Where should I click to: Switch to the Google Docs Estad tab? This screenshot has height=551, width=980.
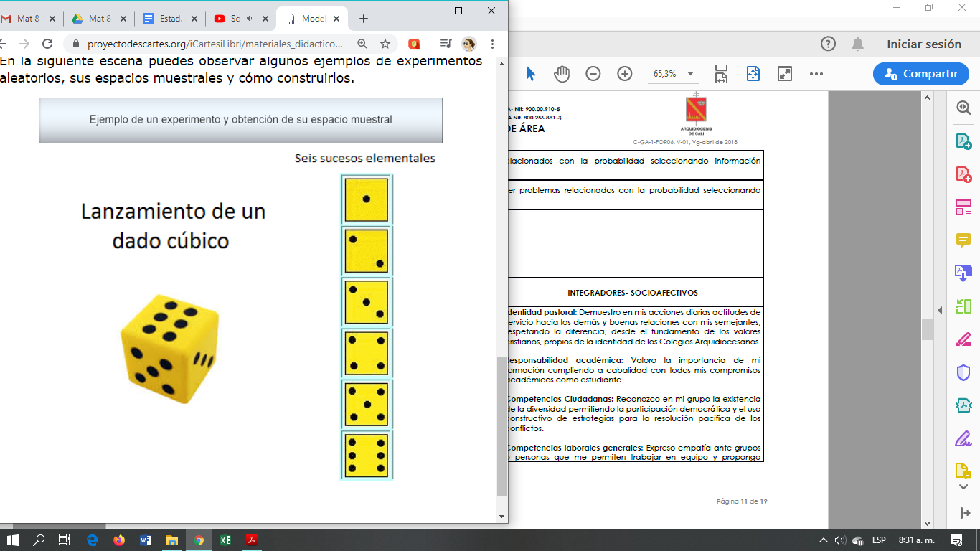click(170, 19)
